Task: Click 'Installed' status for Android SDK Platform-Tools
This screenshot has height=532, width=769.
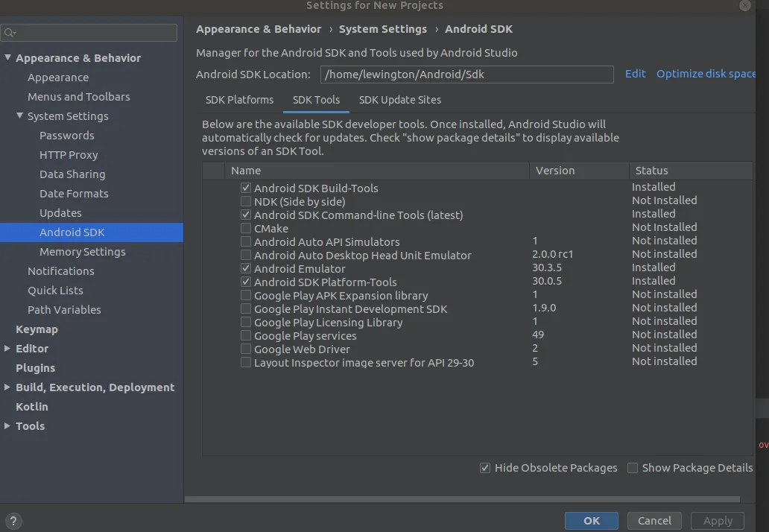Action: coord(654,281)
